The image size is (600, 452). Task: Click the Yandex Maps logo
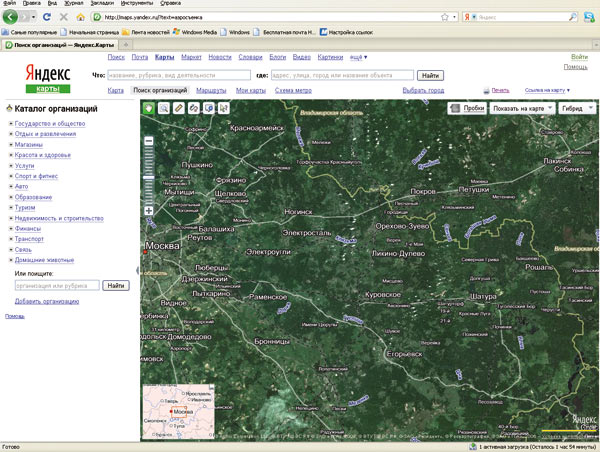click(x=48, y=78)
